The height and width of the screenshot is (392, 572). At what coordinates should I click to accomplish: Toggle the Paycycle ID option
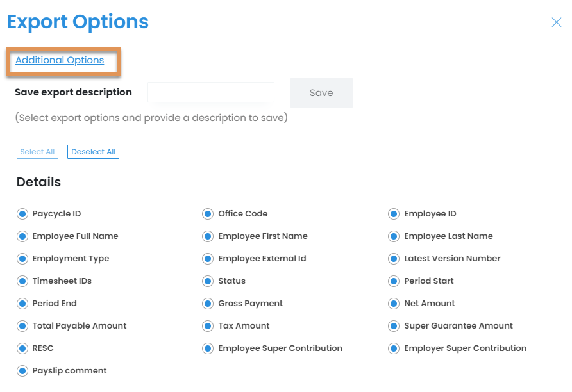(x=22, y=214)
